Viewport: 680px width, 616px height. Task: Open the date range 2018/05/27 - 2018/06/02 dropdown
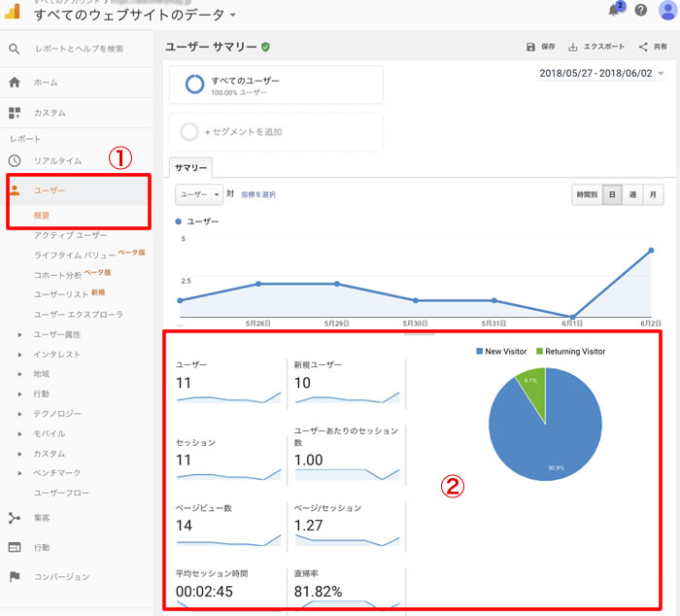(601, 74)
